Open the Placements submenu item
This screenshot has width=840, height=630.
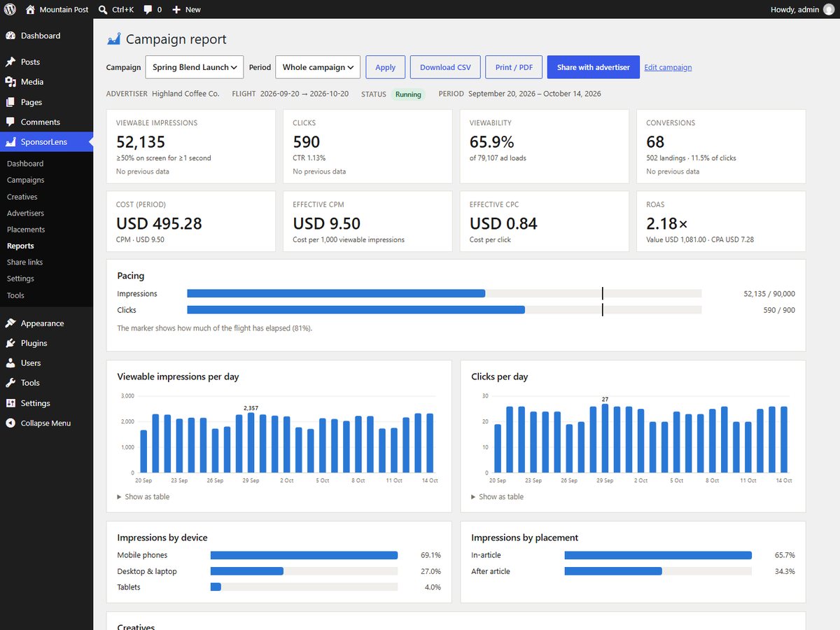coord(26,230)
